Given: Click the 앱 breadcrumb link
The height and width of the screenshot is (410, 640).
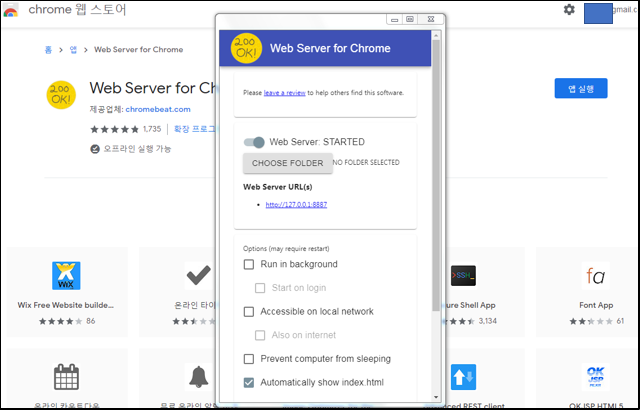Looking at the screenshot, I should click(x=73, y=50).
